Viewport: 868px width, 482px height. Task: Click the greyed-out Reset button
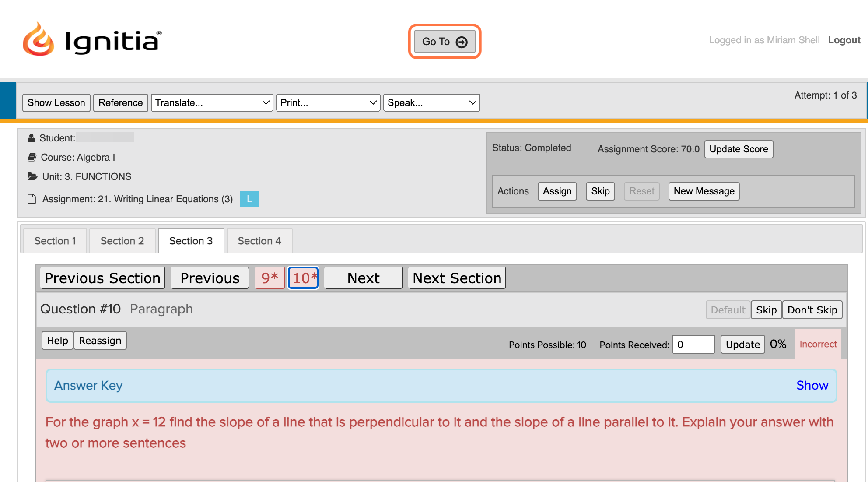pyautogui.click(x=641, y=191)
